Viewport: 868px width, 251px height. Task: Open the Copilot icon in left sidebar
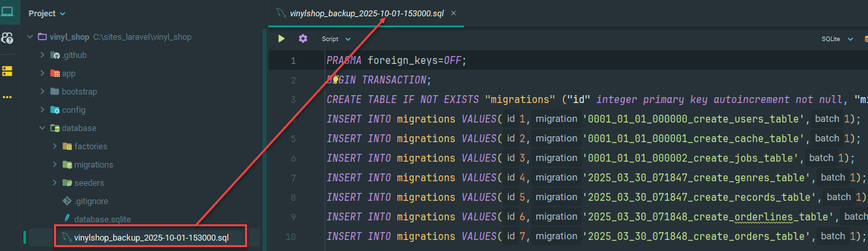[x=8, y=38]
